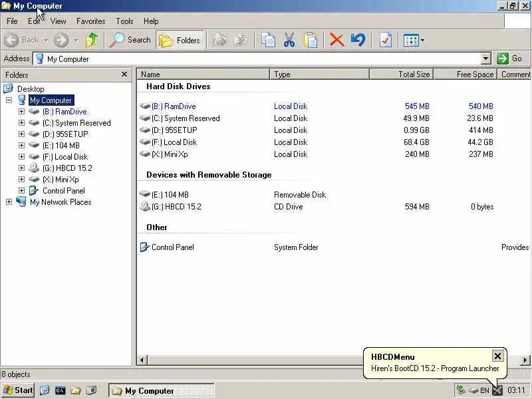Select Control Panel in the file list
Image resolution: width=532 pixels, height=399 pixels.
(173, 247)
